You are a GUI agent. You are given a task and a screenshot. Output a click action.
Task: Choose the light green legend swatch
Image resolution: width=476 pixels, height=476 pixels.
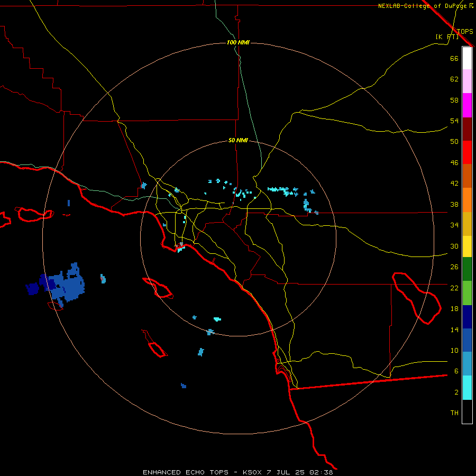467,293
